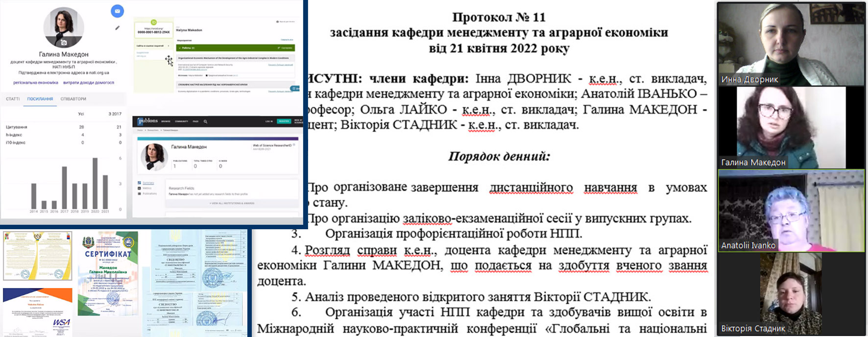Click the LOG IN link on Publons
868x337 pixels.
pyautogui.click(x=269, y=121)
